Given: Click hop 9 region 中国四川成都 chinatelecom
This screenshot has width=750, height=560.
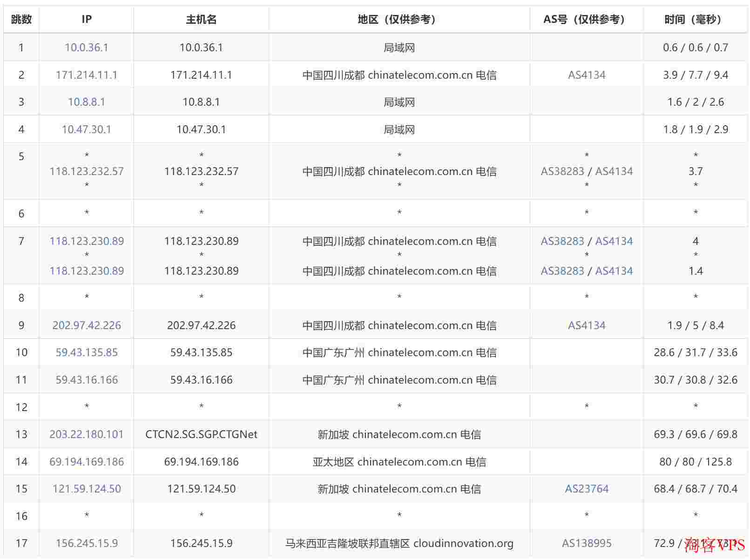Looking at the screenshot, I should tap(399, 325).
